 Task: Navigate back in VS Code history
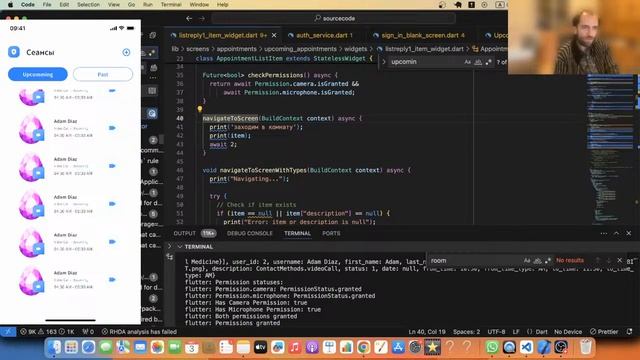tap(189, 18)
